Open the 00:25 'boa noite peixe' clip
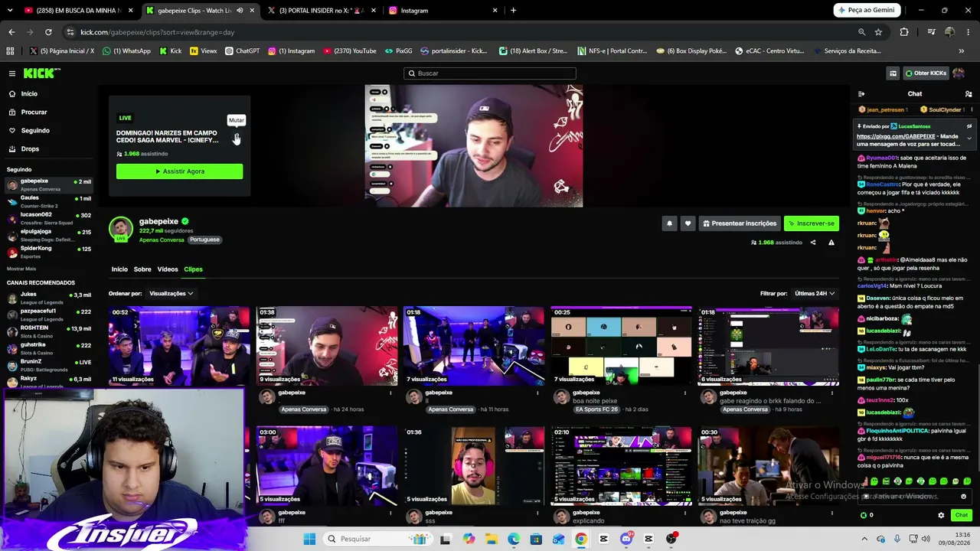The height and width of the screenshot is (551, 980). coord(621,345)
